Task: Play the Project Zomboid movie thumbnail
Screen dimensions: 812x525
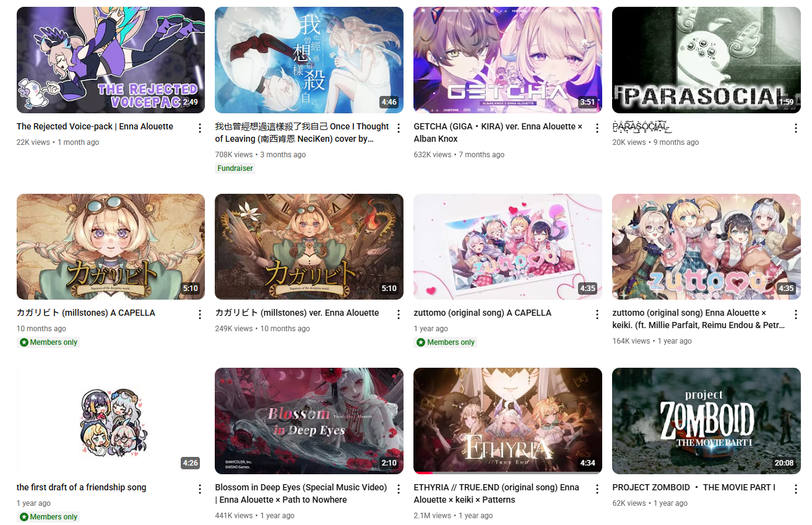Action: click(x=706, y=421)
